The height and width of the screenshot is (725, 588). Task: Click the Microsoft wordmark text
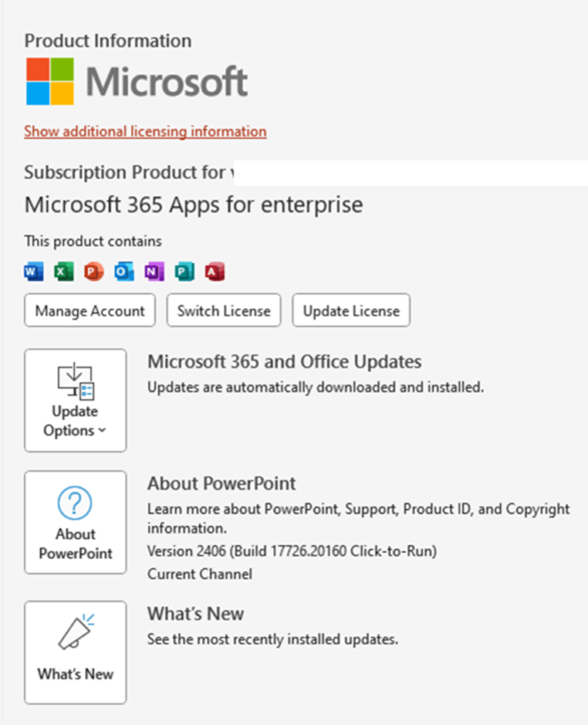point(167,82)
